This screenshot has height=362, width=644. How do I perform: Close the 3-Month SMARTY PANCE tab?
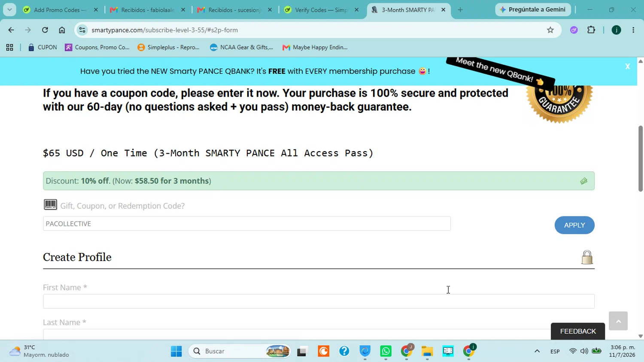[444, 10]
